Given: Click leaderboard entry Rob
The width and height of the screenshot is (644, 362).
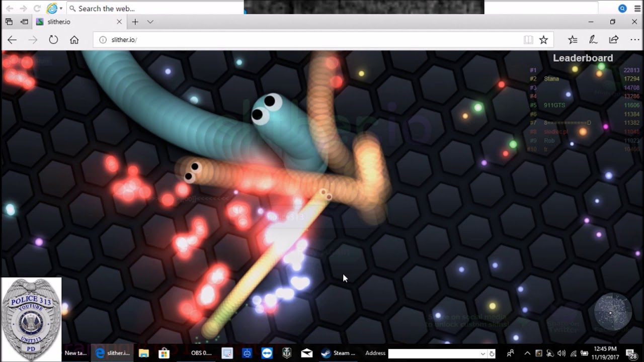Looking at the screenshot, I should (x=549, y=141).
